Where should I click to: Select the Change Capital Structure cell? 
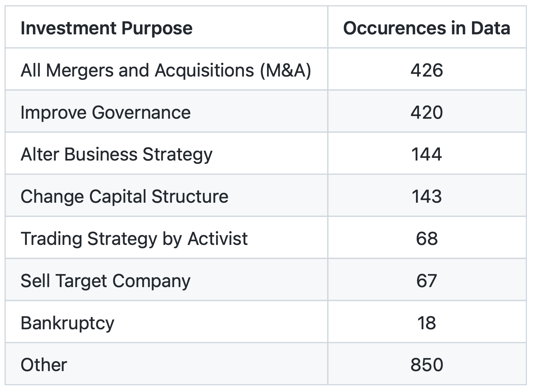pyautogui.click(x=124, y=197)
